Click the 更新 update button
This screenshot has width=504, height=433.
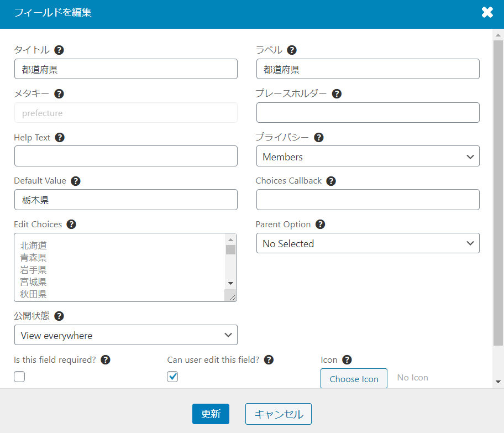click(x=211, y=414)
